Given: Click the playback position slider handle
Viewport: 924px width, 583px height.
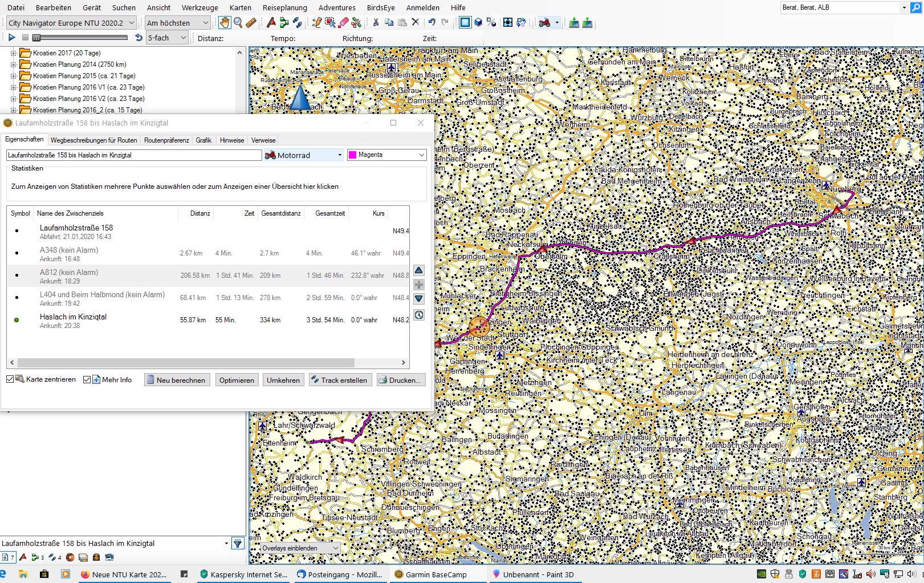Looking at the screenshot, I should 36,38.
